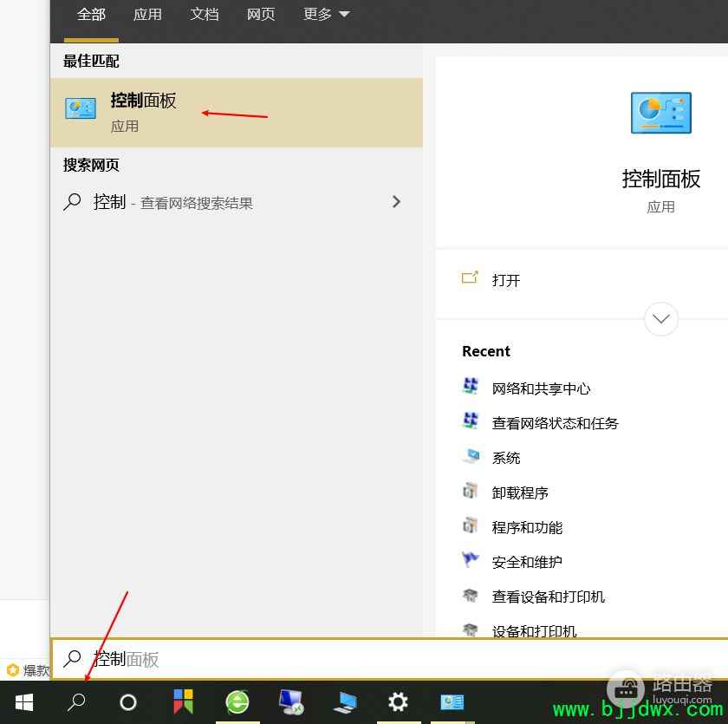
Task: Click the magnifier icon in the search box
Action: 72,658
